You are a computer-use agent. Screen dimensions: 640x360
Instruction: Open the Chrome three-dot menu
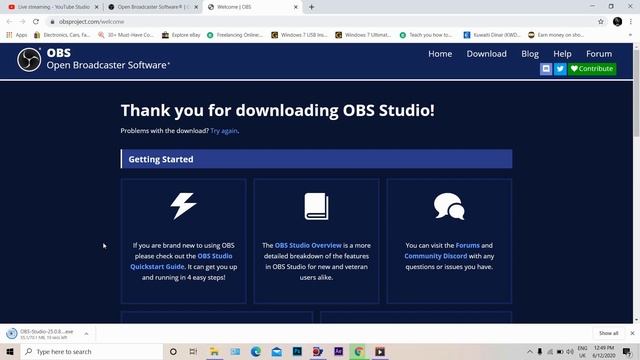coord(631,22)
